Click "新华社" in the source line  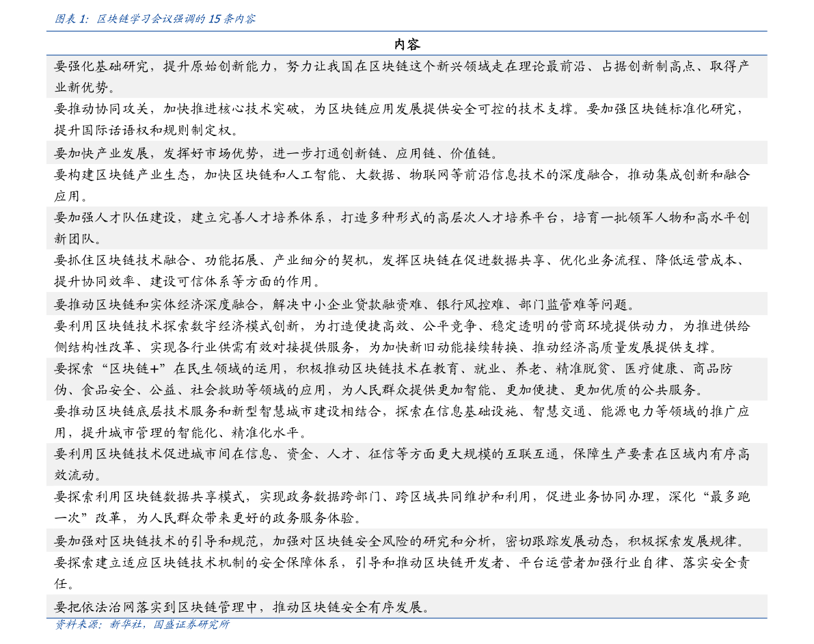(x=124, y=624)
